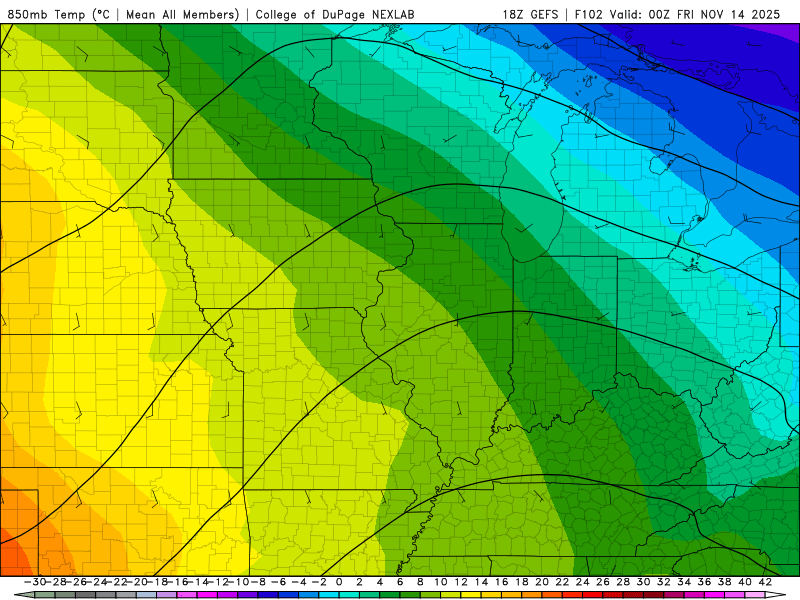Click the -30 legend value
Viewport: 800px width, 600px height.
pyautogui.click(x=35, y=582)
